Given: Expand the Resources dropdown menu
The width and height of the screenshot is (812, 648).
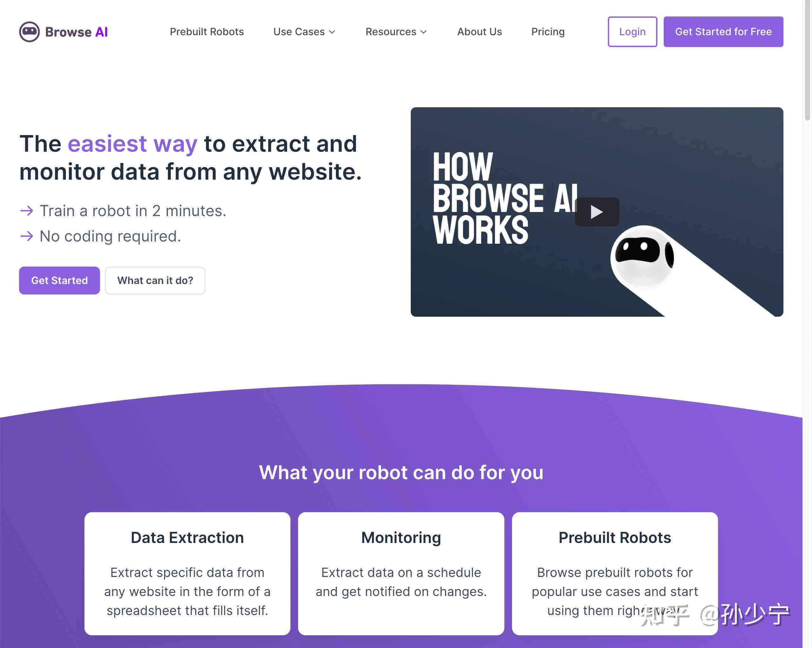Looking at the screenshot, I should point(397,31).
